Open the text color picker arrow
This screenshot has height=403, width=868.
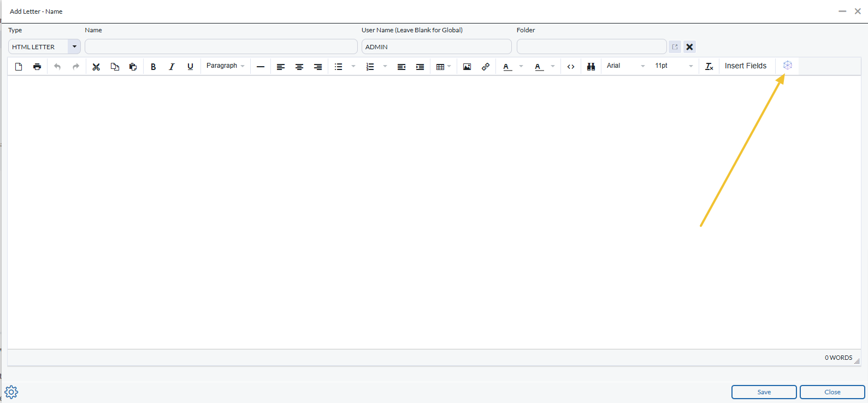tap(521, 67)
